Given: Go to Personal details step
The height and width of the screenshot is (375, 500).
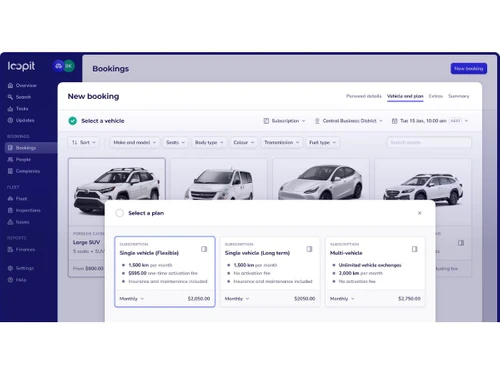Looking at the screenshot, I should [364, 96].
